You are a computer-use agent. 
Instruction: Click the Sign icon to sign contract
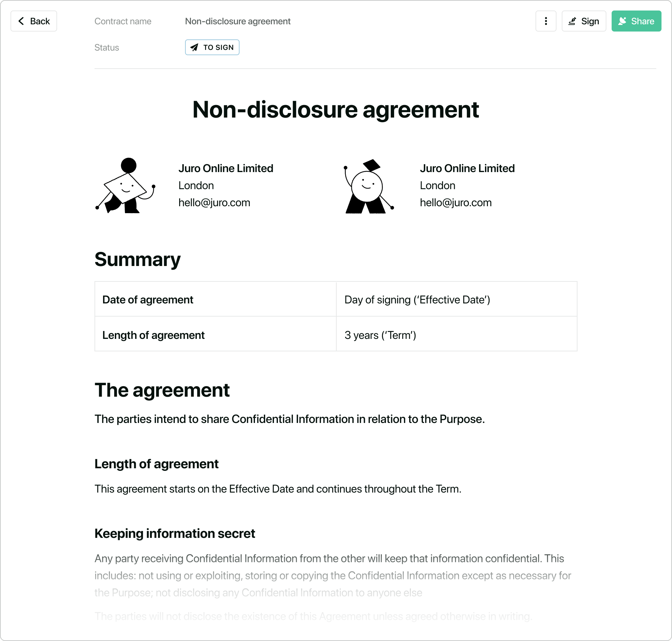(x=583, y=22)
